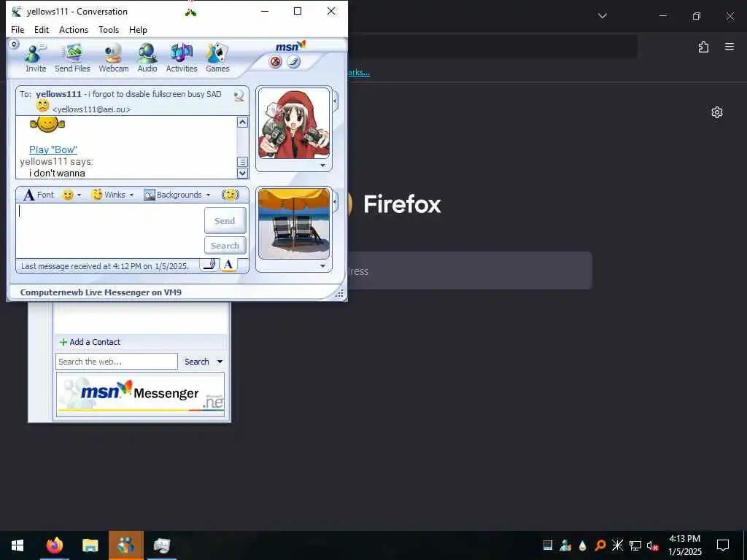
Task: Switch to text typing mode
Action: click(x=228, y=265)
